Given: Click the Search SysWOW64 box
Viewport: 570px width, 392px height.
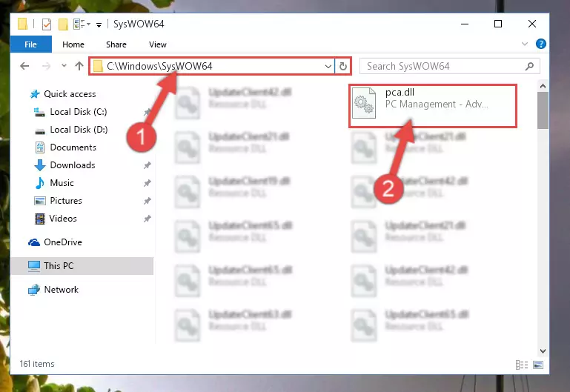Looking at the screenshot, I should pyautogui.click(x=449, y=66).
